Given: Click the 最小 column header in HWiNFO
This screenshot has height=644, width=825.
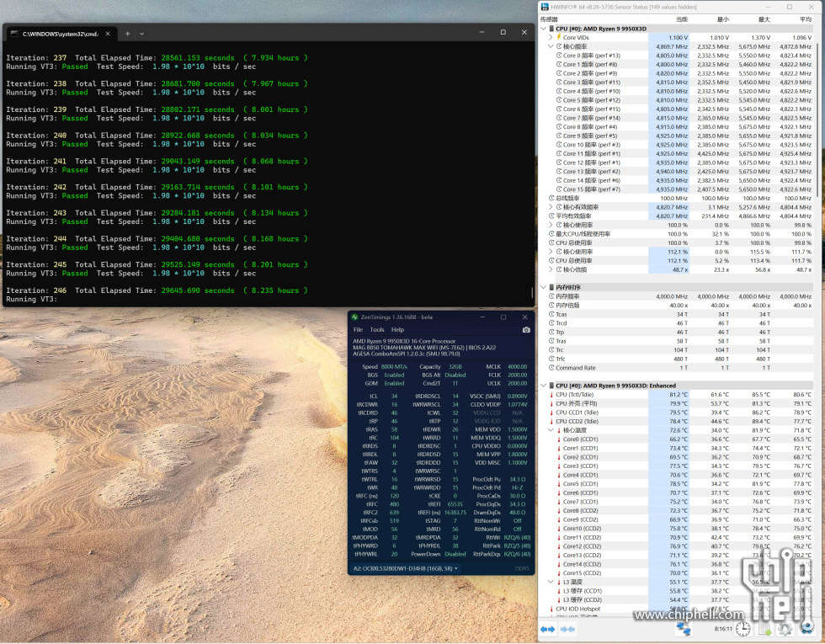Looking at the screenshot, I should 722,19.
